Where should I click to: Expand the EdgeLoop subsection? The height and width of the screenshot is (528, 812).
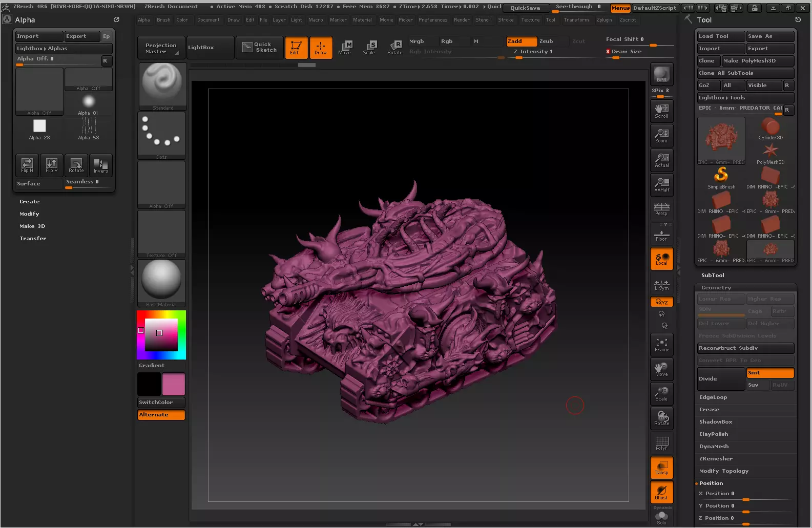(713, 397)
